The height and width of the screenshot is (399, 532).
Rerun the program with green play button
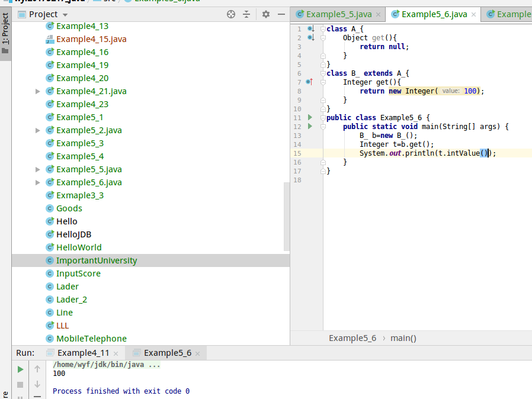click(20, 369)
